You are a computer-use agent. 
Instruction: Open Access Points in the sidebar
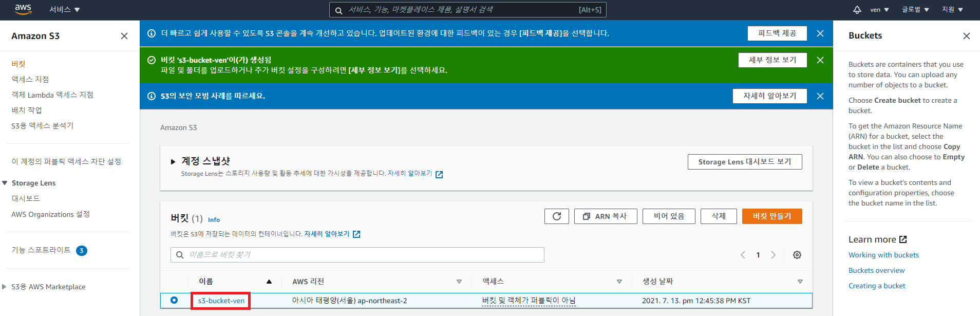pyautogui.click(x=30, y=80)
